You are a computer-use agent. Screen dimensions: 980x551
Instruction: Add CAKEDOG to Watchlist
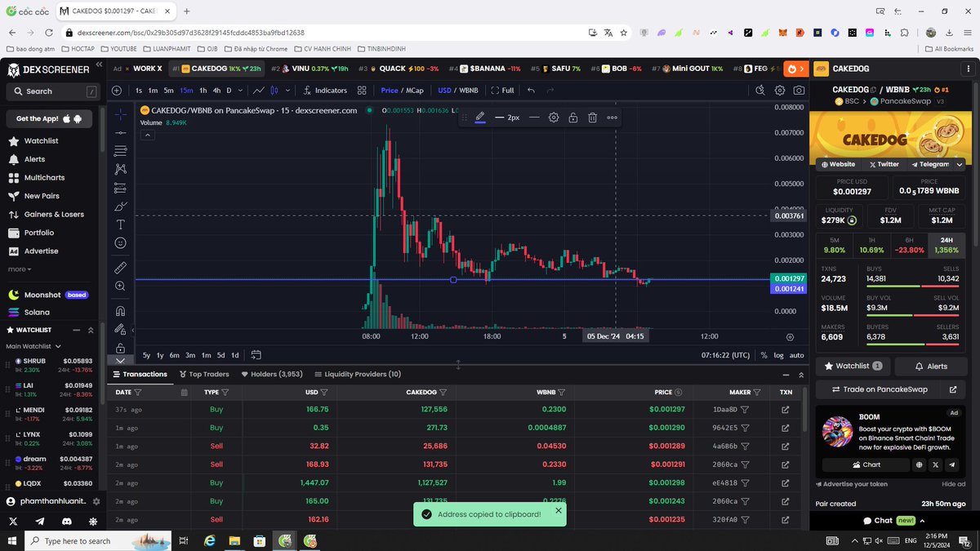tap(853, 367)
